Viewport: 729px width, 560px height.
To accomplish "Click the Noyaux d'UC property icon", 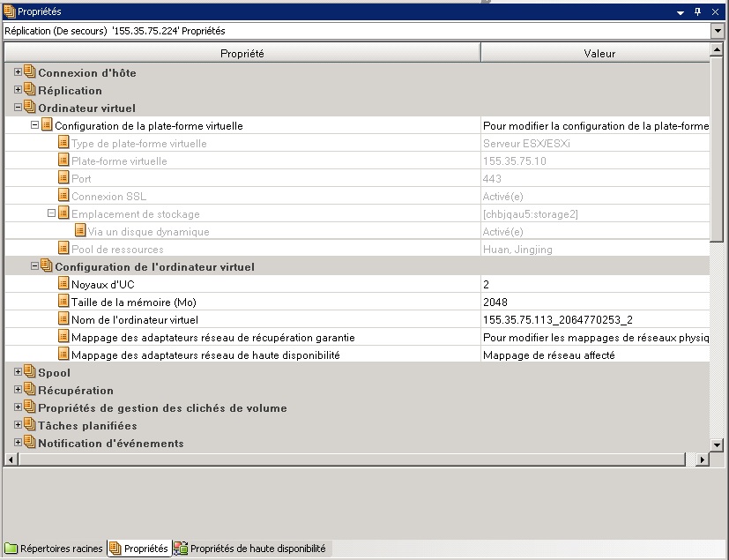I will [x=64, y=284].
